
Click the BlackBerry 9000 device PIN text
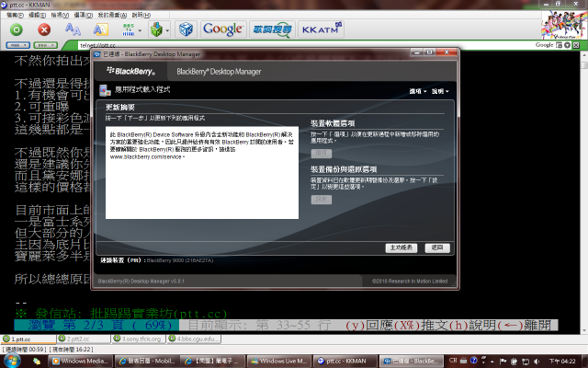pos(180,260)
